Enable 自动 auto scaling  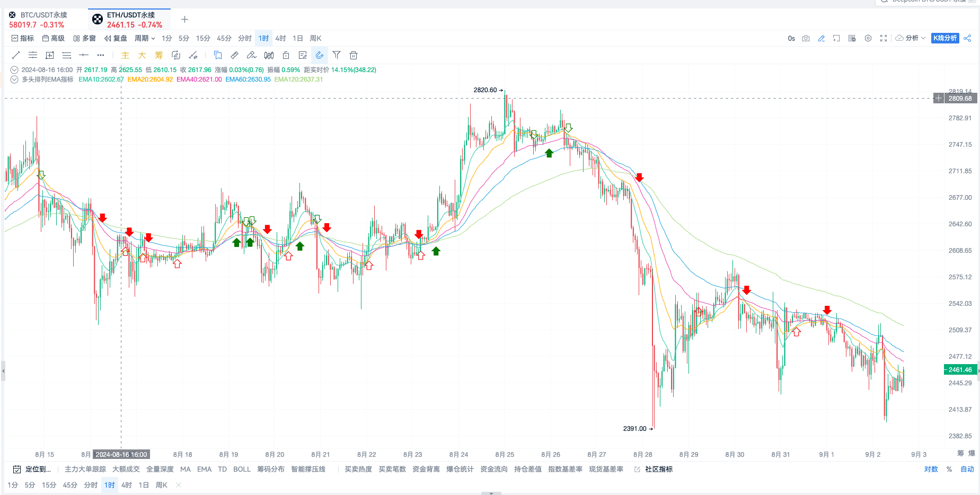[967, 469]
